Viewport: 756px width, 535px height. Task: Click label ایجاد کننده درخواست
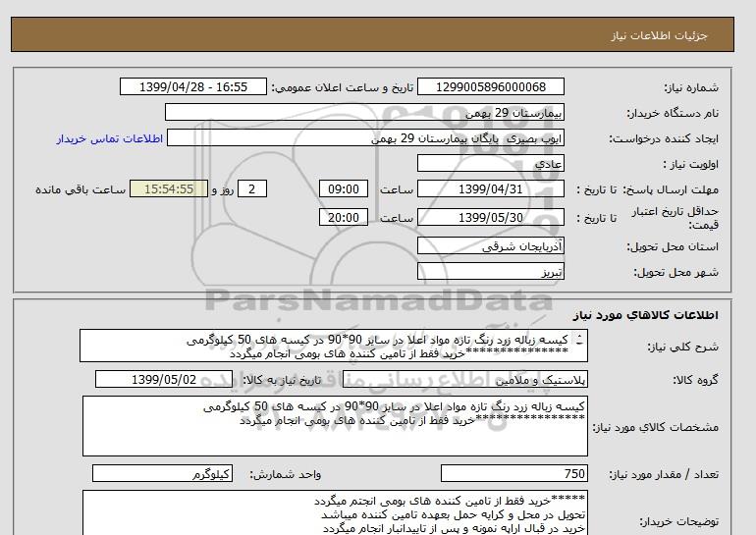pyautogui.click(x=664, y=138)
